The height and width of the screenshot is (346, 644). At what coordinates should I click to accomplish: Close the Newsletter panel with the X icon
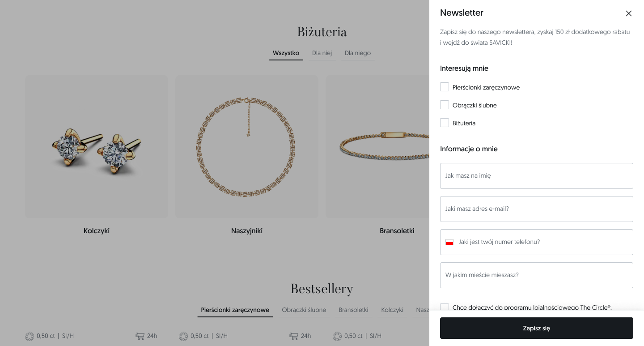628,13
